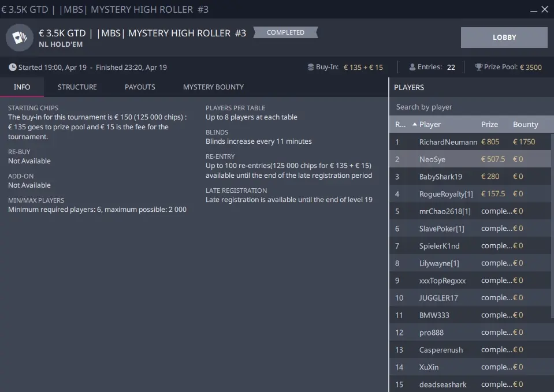Click the sort arrow beside Player column
554x392 pixels.
point(414,125)
